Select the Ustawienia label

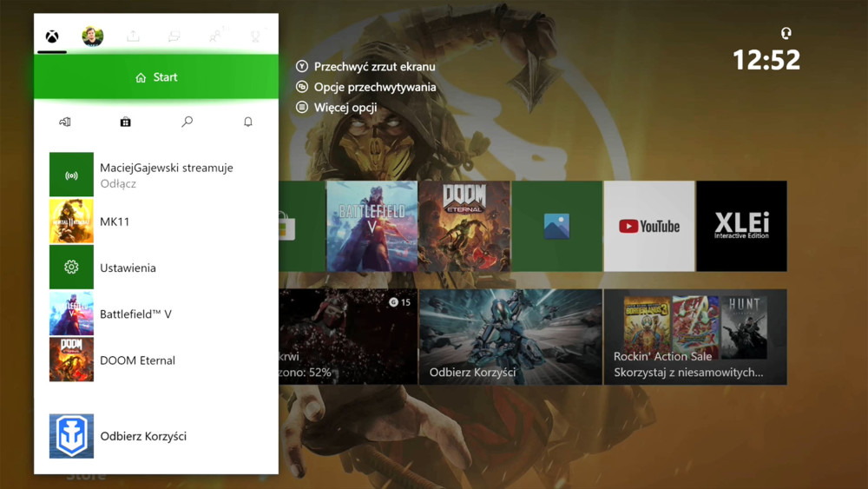(128, 268)
